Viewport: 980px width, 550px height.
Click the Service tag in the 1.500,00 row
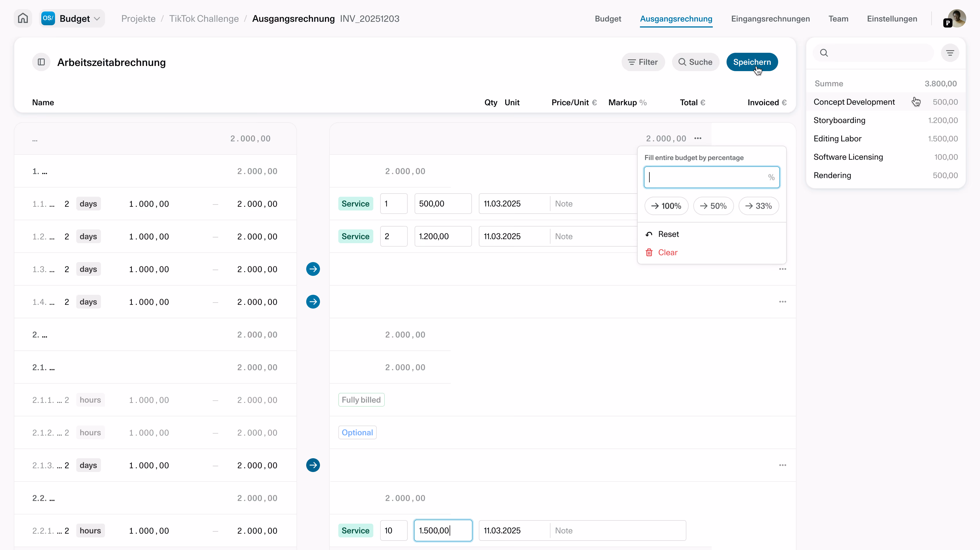(x=355, y=530)
